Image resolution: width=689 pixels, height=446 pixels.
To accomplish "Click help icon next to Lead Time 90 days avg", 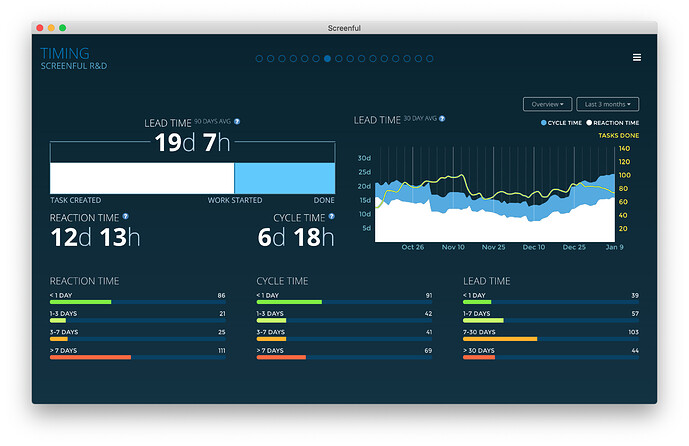I will click(x=237, y=122).
